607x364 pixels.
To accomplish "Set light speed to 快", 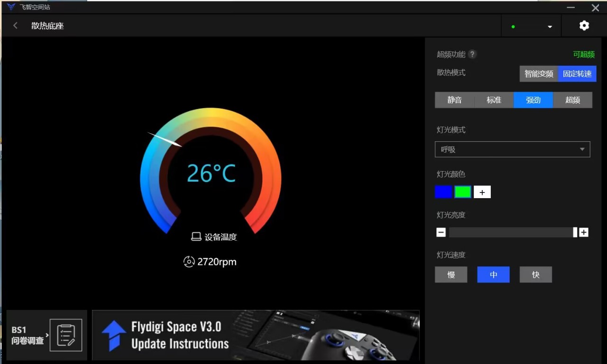I will coord(536,274).
